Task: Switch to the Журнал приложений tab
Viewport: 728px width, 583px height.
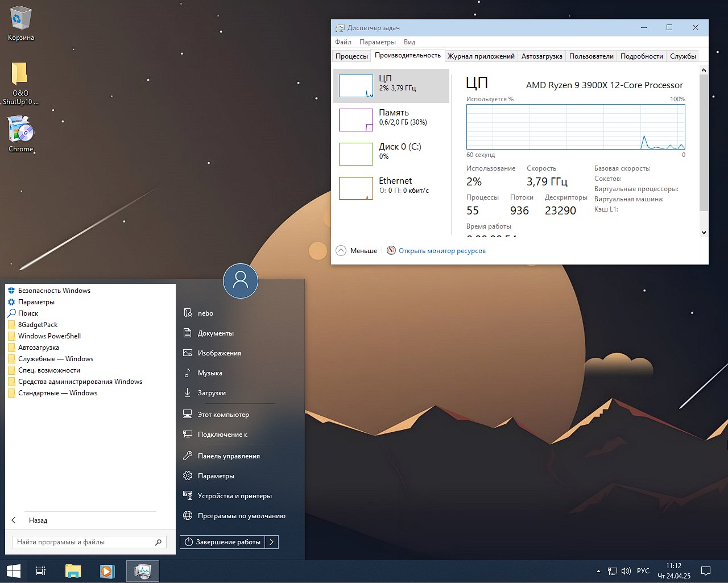Action: coord(481,56)
